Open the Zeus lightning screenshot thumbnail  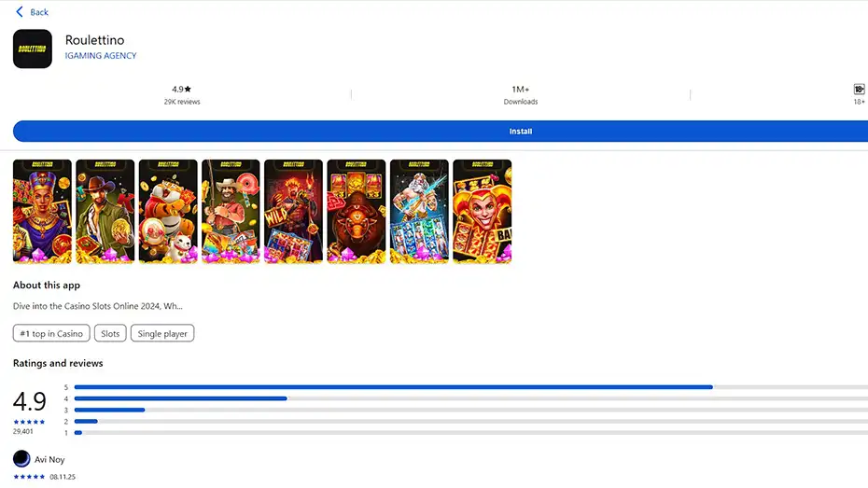(x=419, y=212)
